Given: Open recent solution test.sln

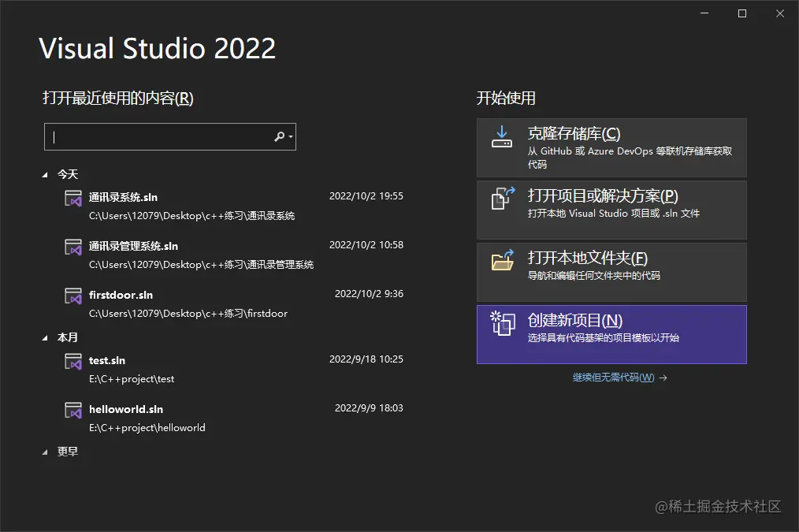Looking at the screenshot, I should [107, 360].
